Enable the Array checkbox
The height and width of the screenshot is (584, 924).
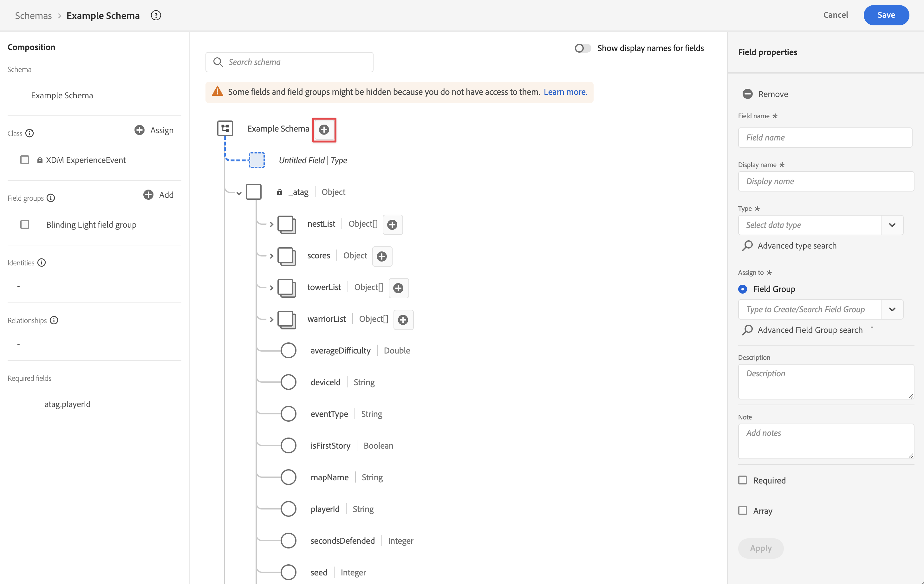click(743, 510)
